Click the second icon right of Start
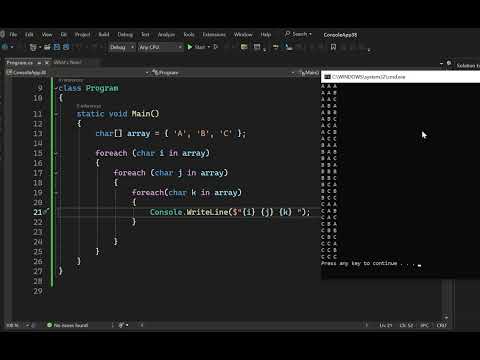The height and width of the screenshot is (360, 480). [x=257, y=47]
